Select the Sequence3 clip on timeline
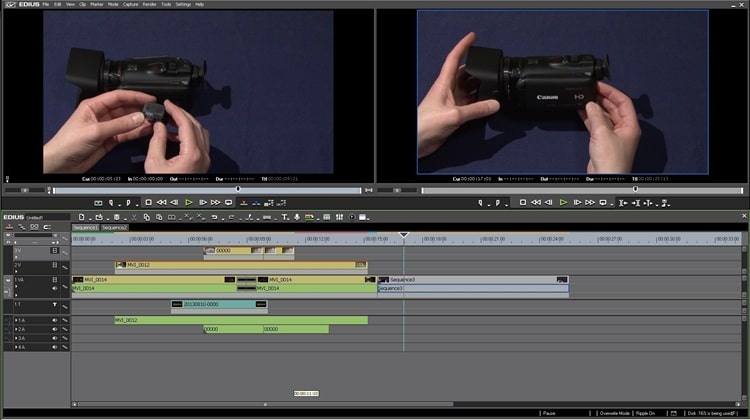Image resolution: width=750 pixels, height=420 pixels. coord(473,280)
